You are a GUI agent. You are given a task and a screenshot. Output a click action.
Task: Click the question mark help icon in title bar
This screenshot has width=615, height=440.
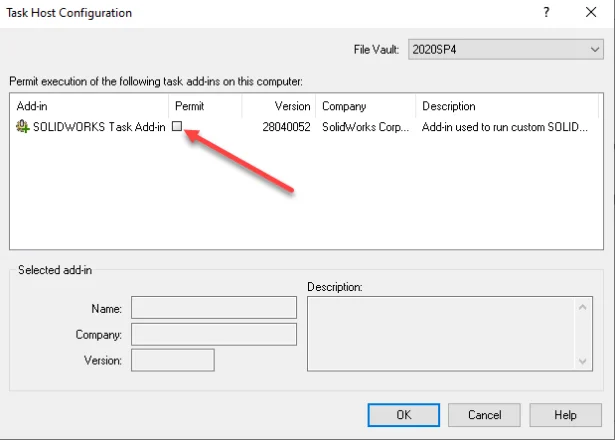(546, 12)
